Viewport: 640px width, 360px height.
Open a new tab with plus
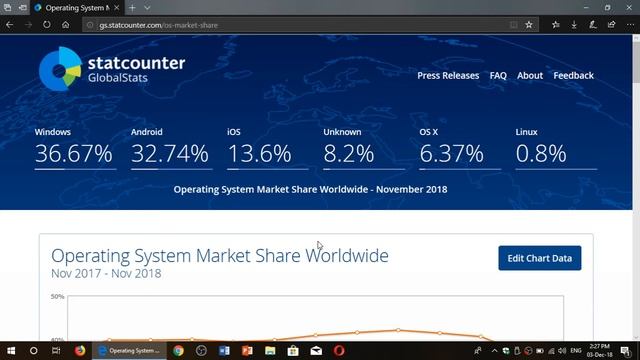pos(132,8)
